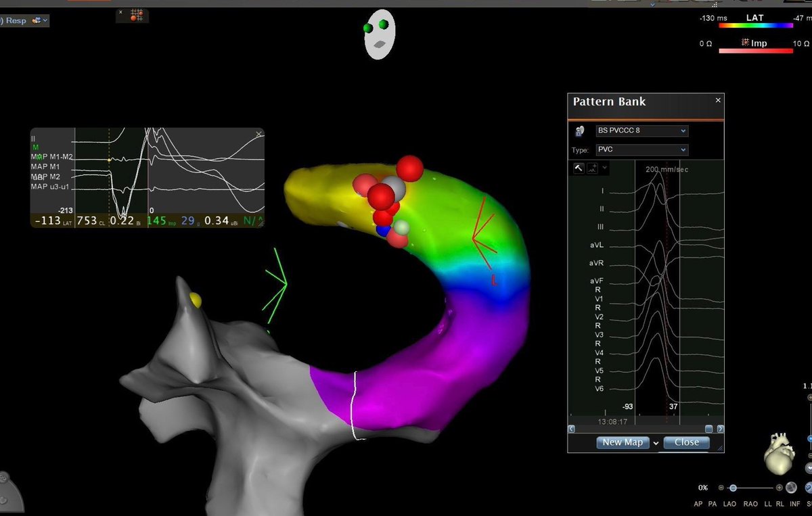
Task: Click the MAP M1-M2 channel label
Action: coord(52,157)
